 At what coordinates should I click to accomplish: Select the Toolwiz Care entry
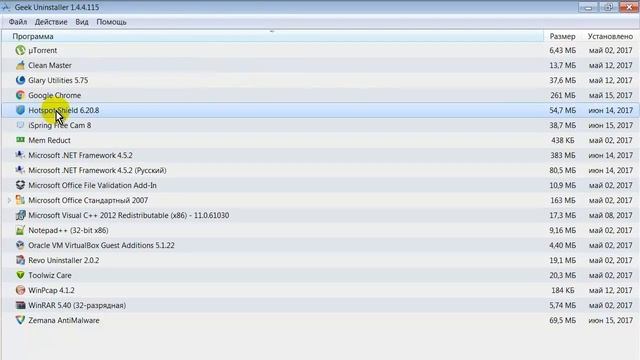(x=50, y=275)
